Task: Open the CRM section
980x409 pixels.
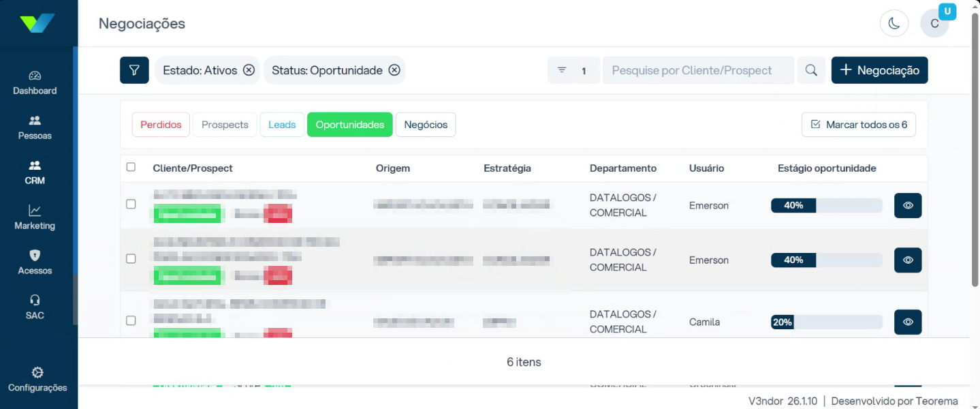Action: coord(35,172)
